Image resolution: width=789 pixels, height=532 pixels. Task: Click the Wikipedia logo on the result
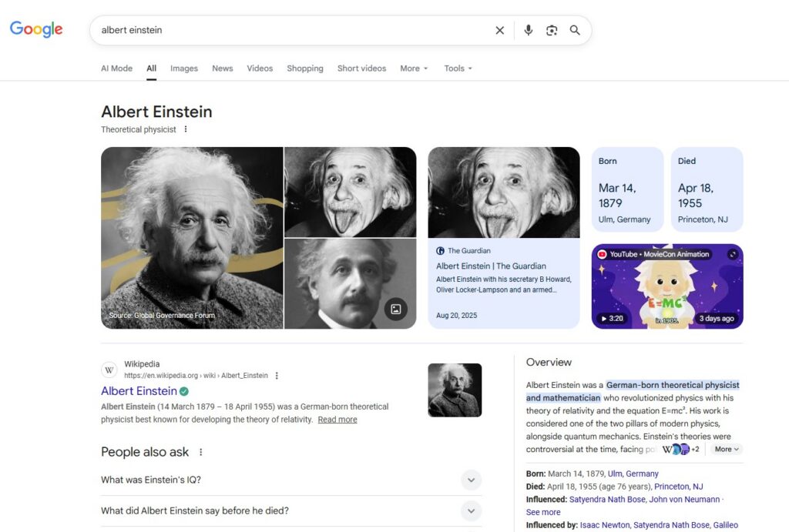pos(109,370)
